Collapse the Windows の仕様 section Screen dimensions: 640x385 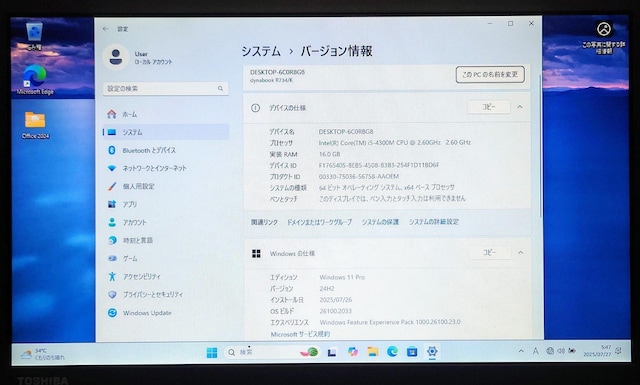coord(521,253)
